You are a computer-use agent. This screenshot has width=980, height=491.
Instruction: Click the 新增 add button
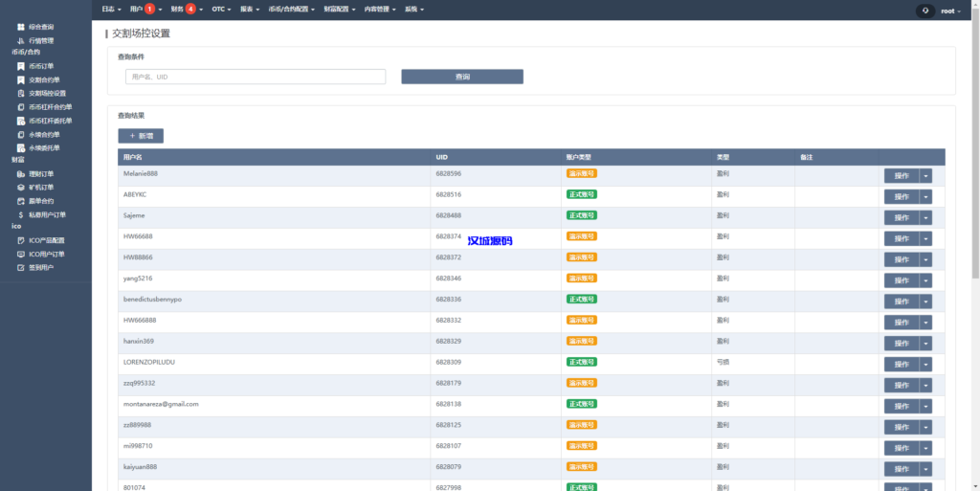[x=141, y=136]
